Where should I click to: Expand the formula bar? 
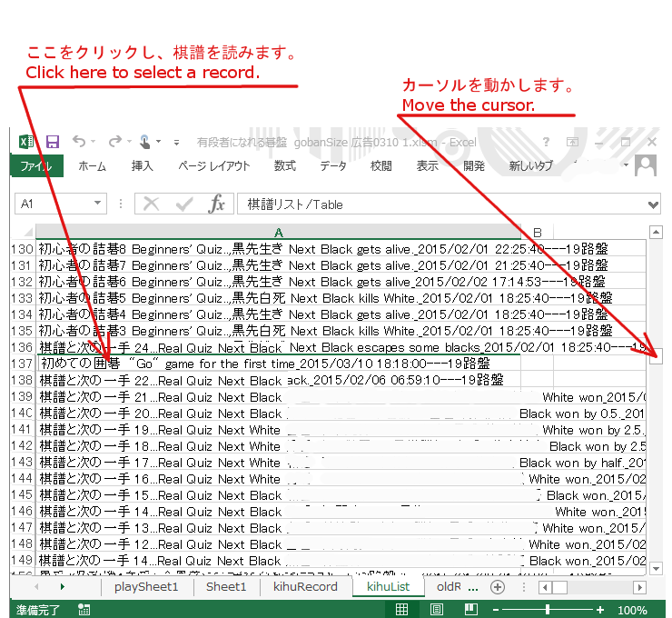point(654,204)
